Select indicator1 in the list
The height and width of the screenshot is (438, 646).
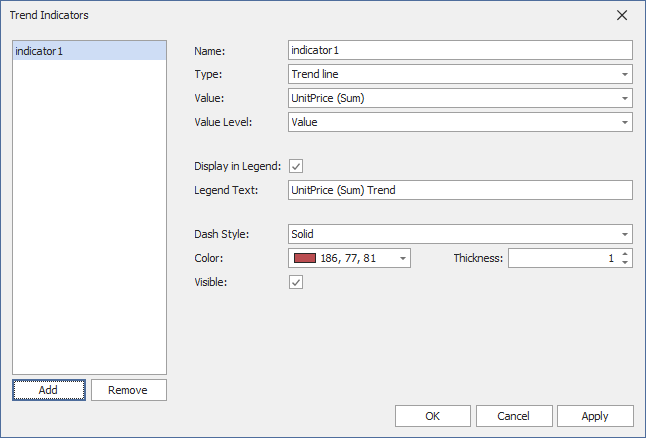pos(89,51)
